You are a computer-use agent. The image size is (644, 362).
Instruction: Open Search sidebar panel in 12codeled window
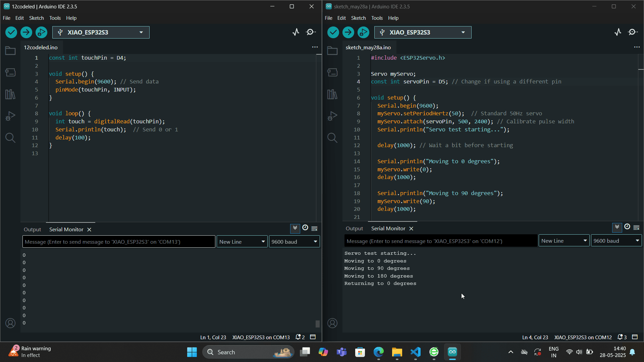tap(10, 138)
